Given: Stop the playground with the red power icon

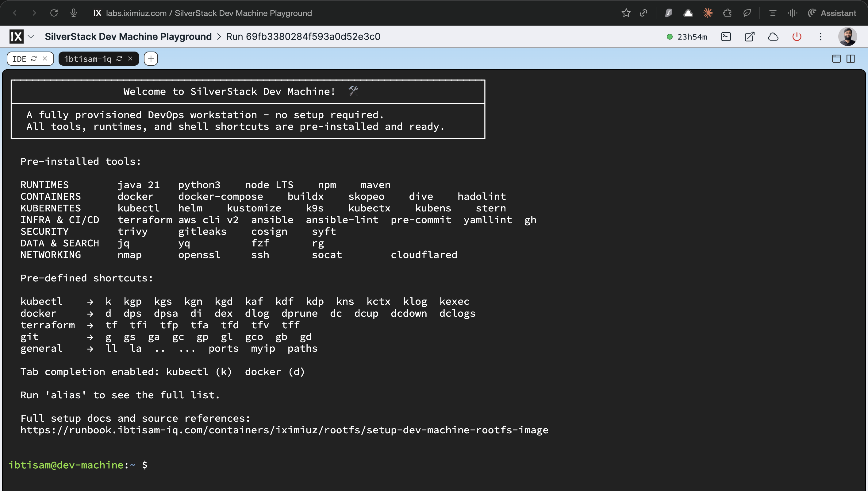Looking at the screenshot, I should coord(797,37).
